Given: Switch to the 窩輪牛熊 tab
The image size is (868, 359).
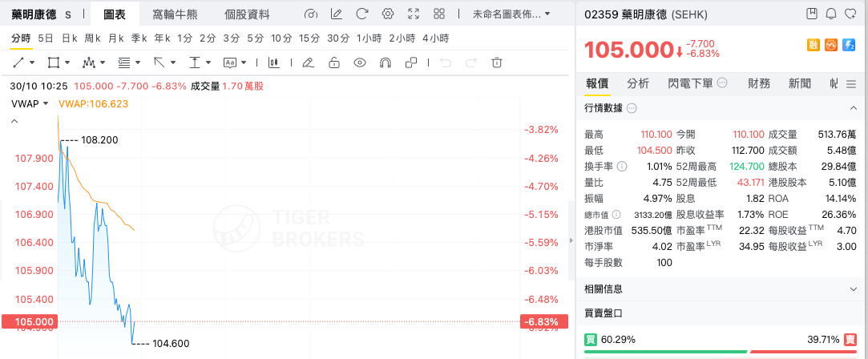Looking at the screenshot, I should (x=176, y=14).
